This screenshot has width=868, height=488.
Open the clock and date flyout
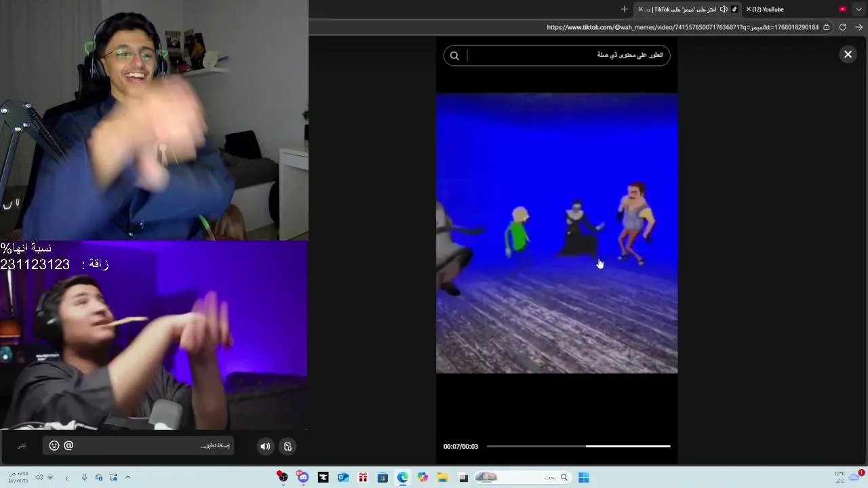pos(18,477)
